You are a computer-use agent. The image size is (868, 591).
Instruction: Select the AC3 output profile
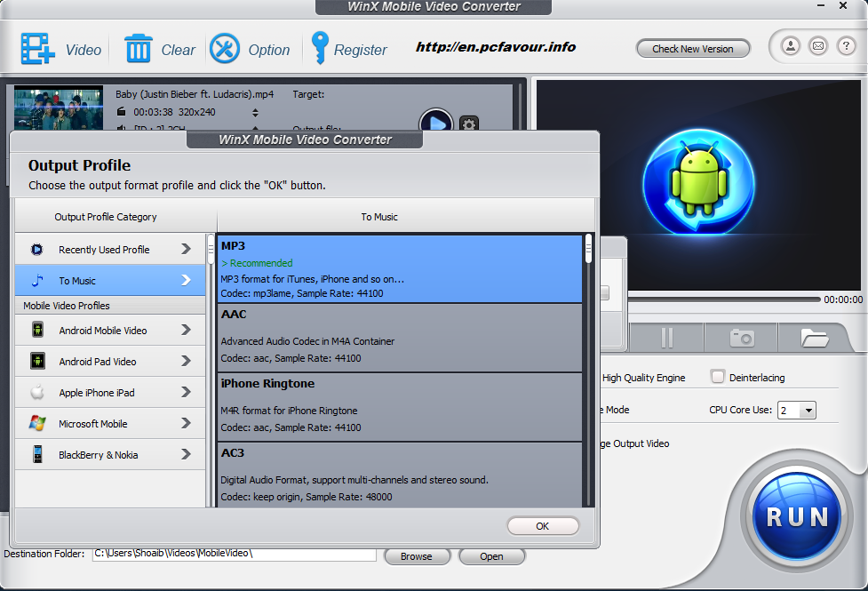click(x=400, y=475)
